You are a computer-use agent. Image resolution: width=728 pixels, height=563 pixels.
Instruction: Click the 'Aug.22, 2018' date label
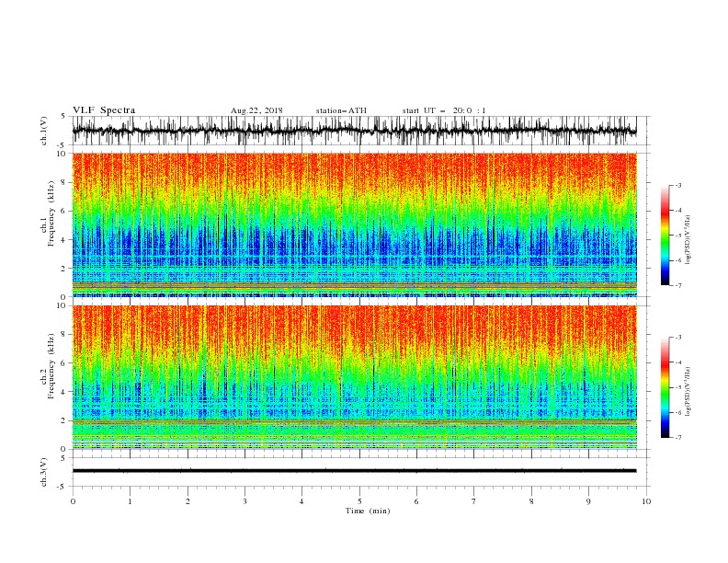click(x=256, y=110)
